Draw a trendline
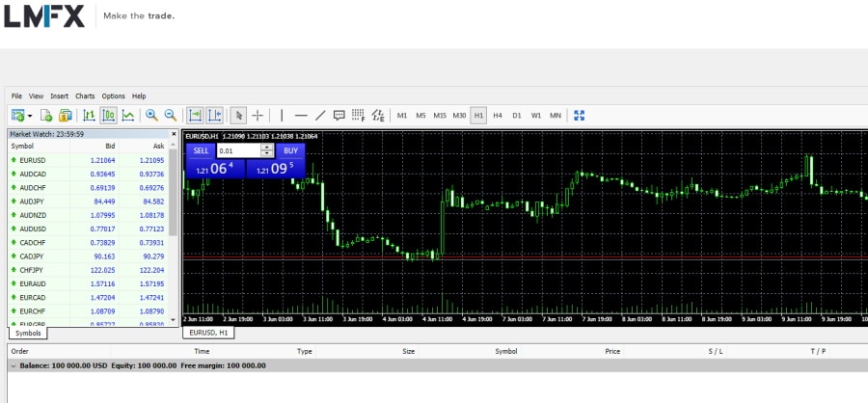The width and height of the screenshot is (868, 403). 320,115
